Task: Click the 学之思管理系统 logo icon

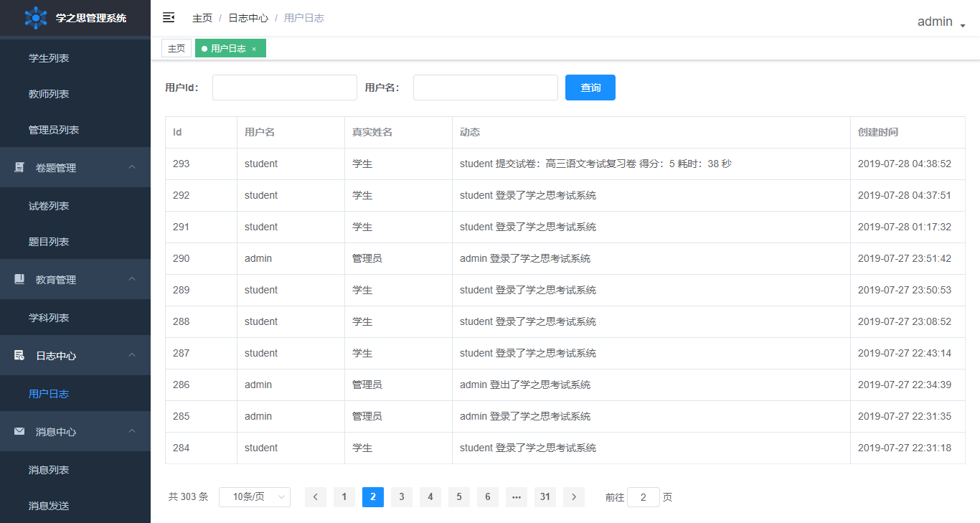Action: (x=35, y=18)
